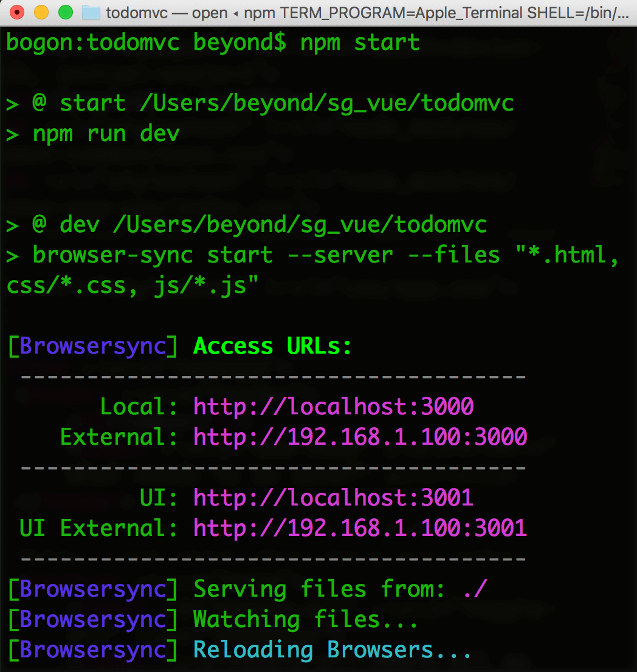
Task: Click the green zoom window button
Action: [66, 12]
